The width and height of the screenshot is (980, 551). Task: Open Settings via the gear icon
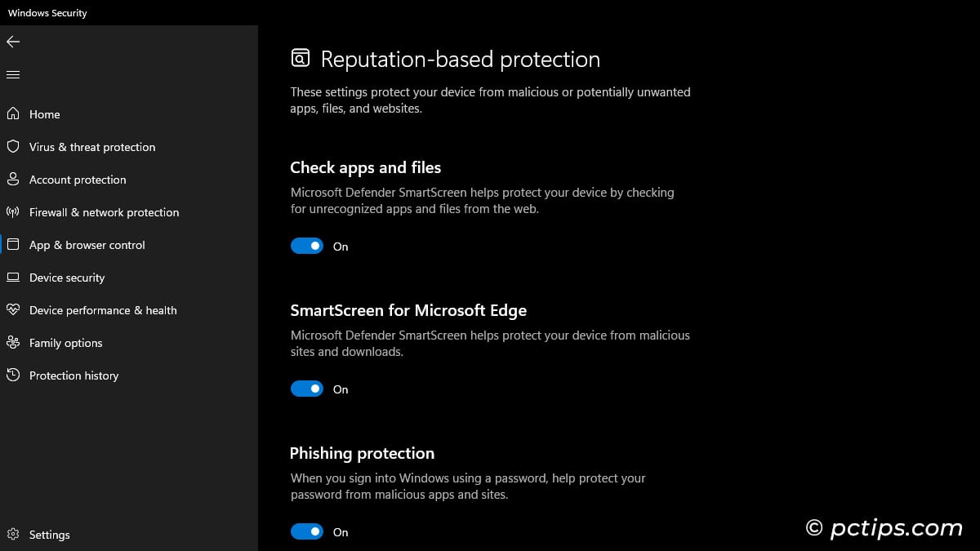13,535
